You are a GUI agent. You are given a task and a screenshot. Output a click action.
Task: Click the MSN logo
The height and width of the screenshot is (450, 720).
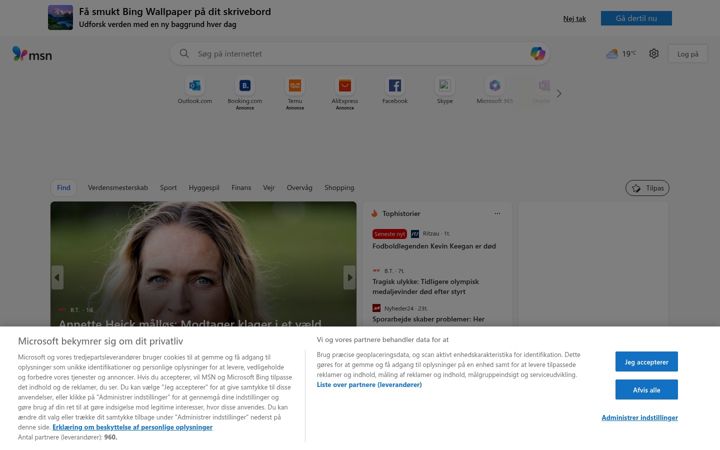pyautogui.click(x=32, y=55)
